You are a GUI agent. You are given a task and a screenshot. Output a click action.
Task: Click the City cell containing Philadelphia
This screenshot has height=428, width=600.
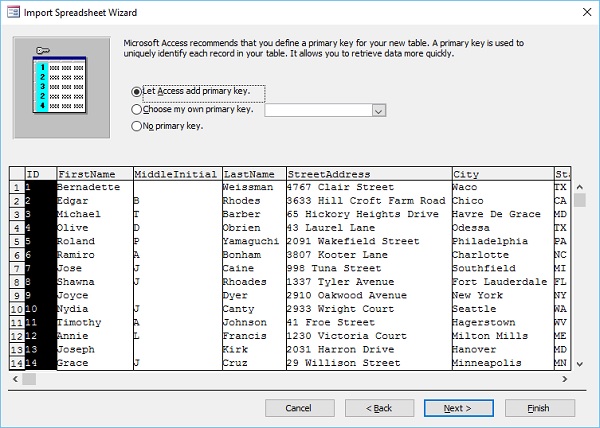(500, 241)
